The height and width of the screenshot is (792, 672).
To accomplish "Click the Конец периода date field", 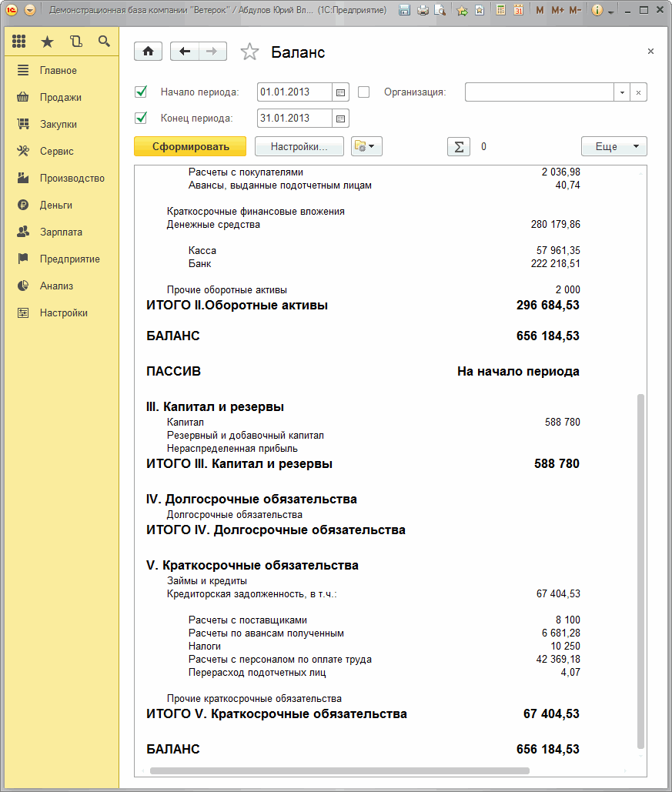I will (295, 119).
